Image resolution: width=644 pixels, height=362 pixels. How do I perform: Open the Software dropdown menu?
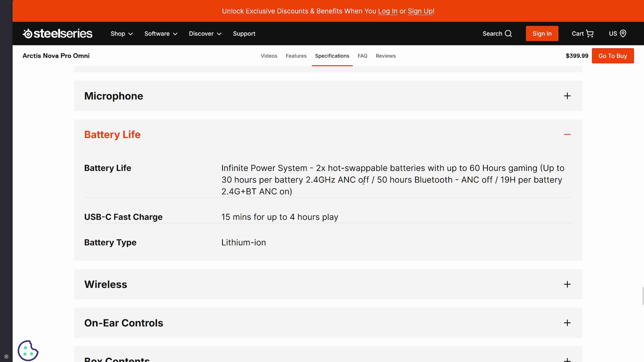161,34
